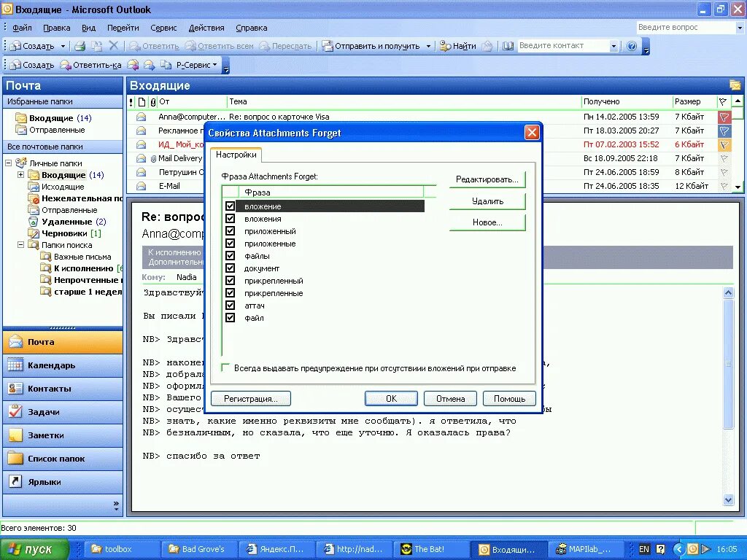Open the Правка menu
The image size is (747, 560).
[57, 28]
